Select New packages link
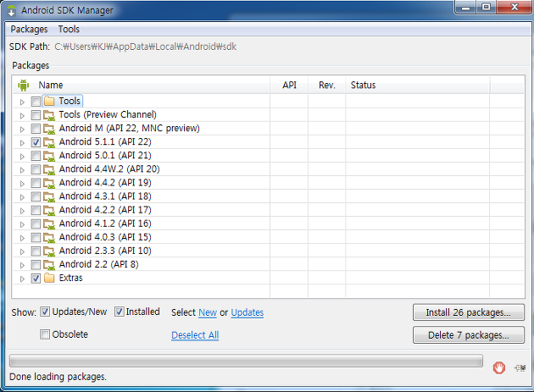Image resolution: width=534 pixels, height=392 pixels. click(x=208, y=312)
